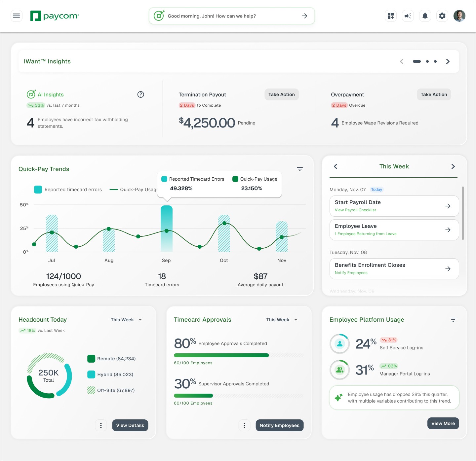Click the Paycom logo
This screenshot has width=476, height=461.
pyautogui.click(x=55, y=16)
